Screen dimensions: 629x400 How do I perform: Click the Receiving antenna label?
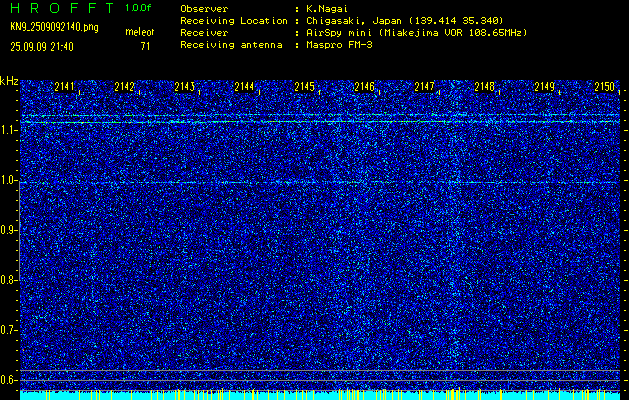(231, 45)
